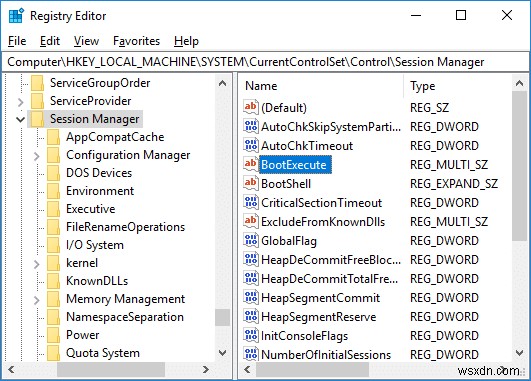
Task: Click binary icon beside HeapDeCommitTotalFre value
Action: pyautogui.click(x=251, y=278)
